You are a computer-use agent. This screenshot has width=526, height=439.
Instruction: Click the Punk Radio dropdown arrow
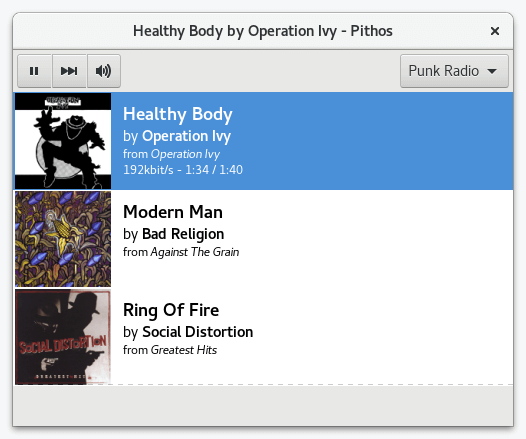[x=492, y=71]
